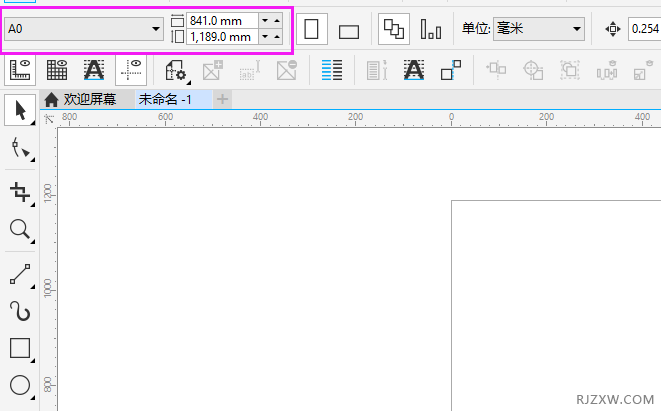Image resolution: width=661 pixels, height=411 pixels.
Task: Click the center-target alignment icon
Action: coord(533,70)
